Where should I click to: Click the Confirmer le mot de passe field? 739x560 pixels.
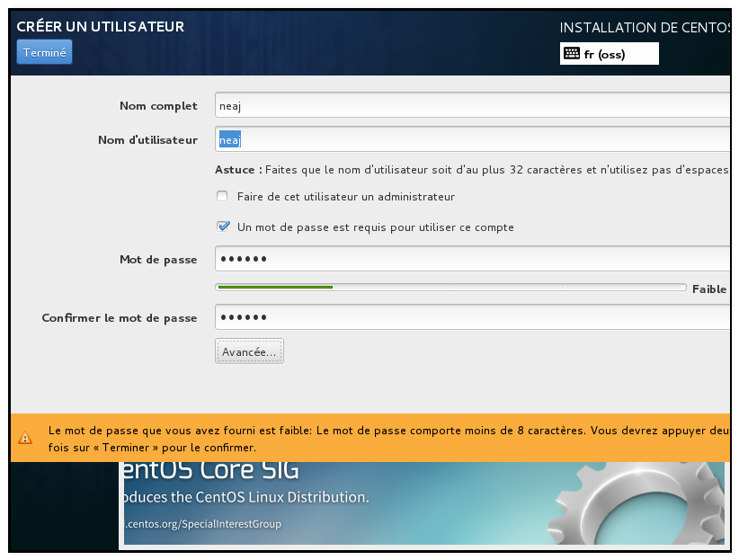[473, 316]
